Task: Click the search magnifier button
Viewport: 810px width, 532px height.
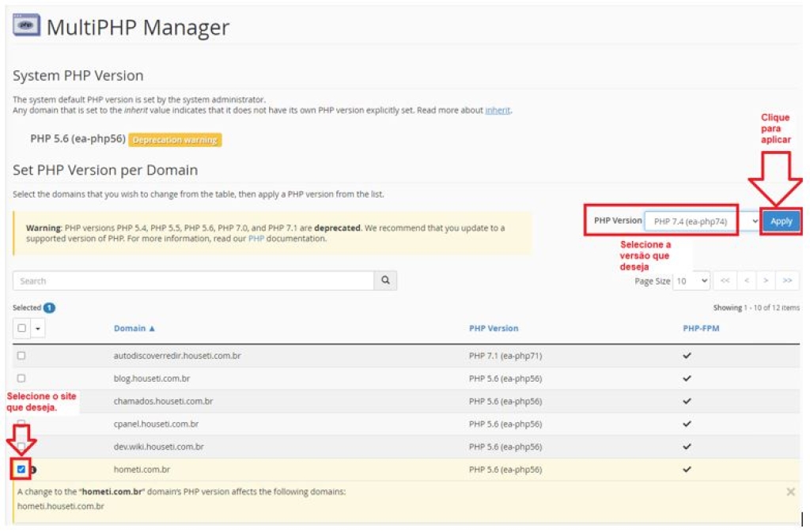Action: click(x=385, y=280)
